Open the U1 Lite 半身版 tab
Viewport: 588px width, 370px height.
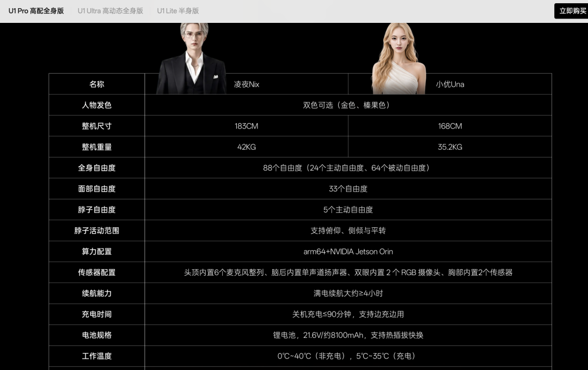pyautogui.click(x=177, y=11)
